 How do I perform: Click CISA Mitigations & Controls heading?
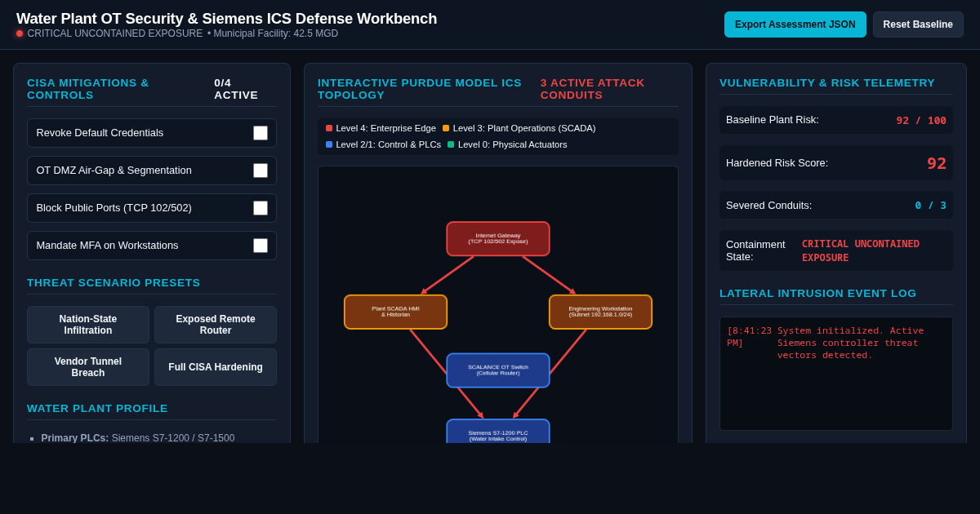click(88, 89)
